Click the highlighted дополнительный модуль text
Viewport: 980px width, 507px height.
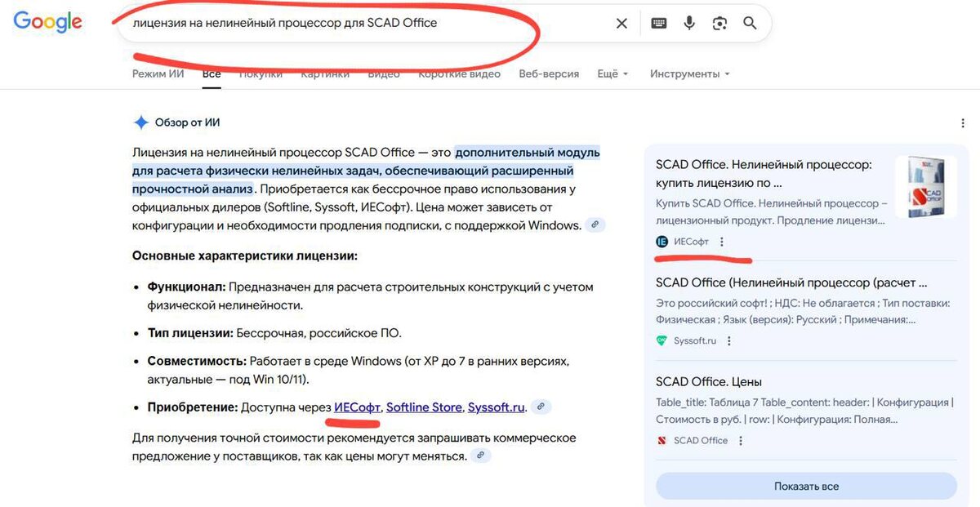point(528,152)
